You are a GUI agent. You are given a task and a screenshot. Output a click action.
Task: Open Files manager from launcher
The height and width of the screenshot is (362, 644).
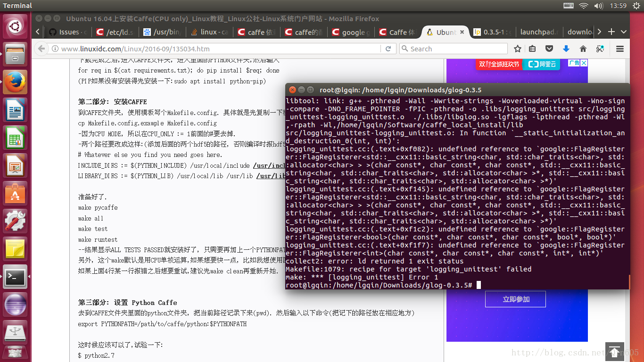16,54
